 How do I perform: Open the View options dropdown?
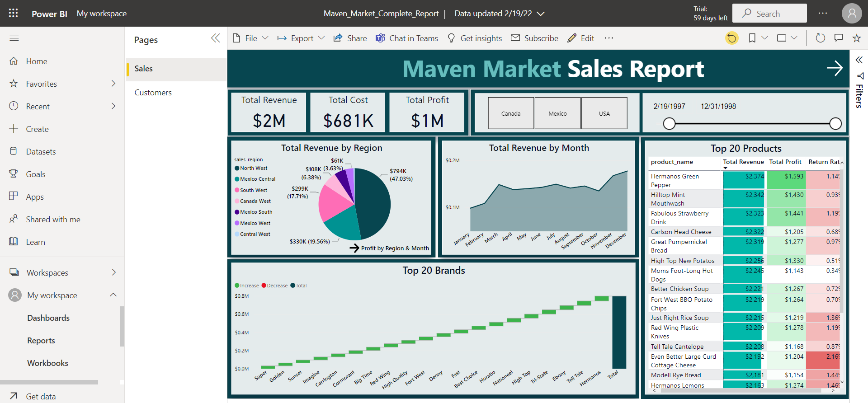point(787,38)
